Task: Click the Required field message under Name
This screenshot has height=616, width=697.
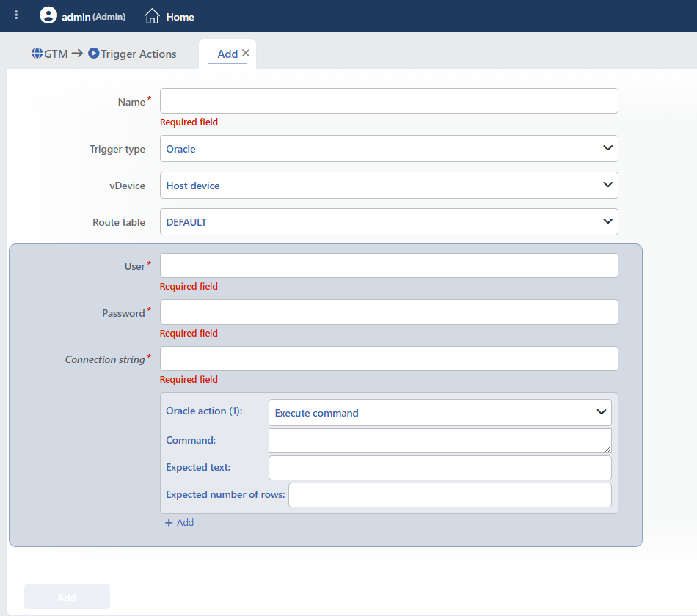Action: [189, 122]
